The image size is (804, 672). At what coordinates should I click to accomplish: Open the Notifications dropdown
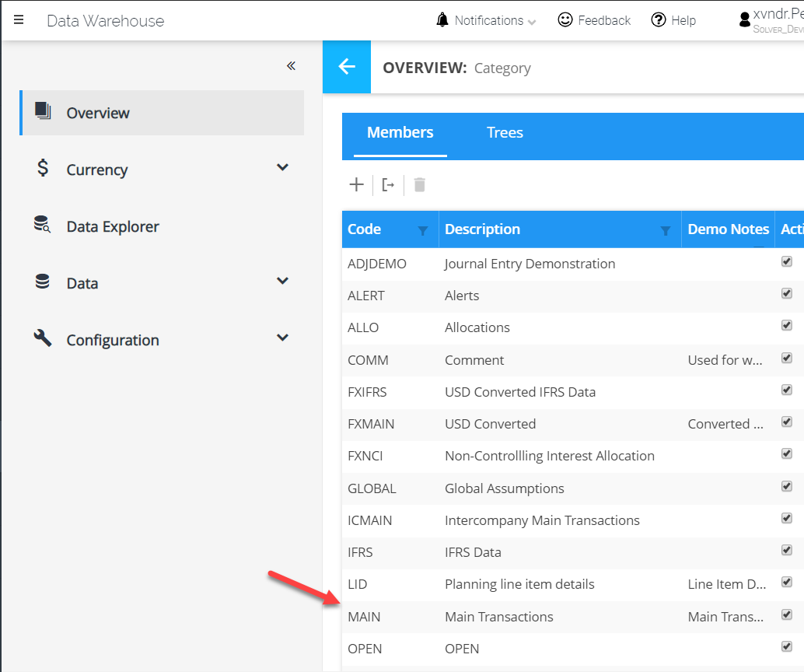(487, 20)
